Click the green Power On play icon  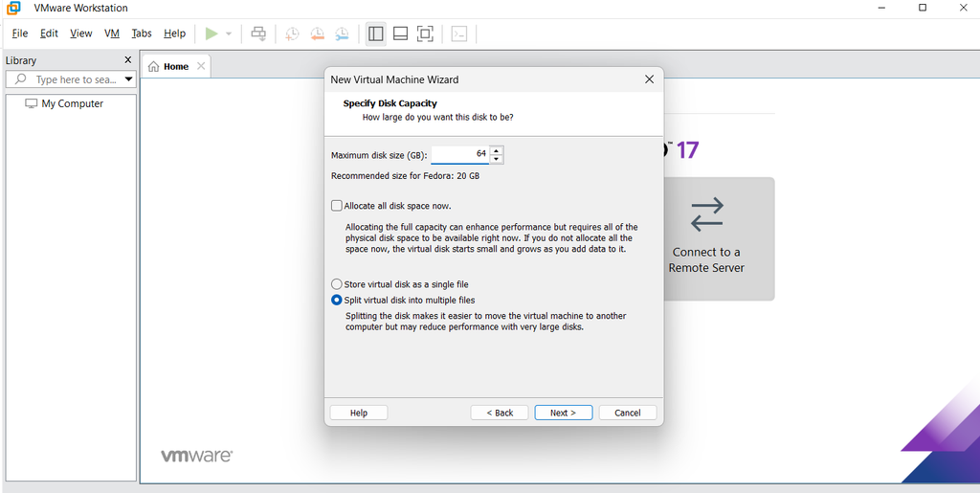click(x=212, y=34)
